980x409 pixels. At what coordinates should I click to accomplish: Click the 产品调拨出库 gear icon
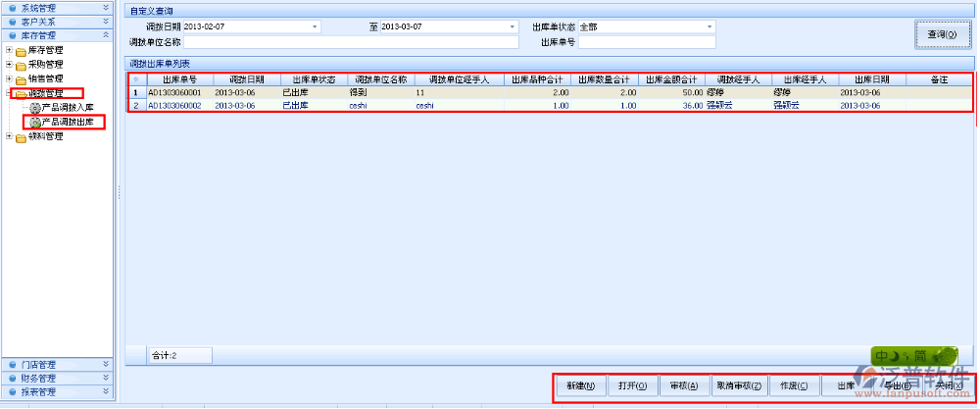(x=35, y=123)
